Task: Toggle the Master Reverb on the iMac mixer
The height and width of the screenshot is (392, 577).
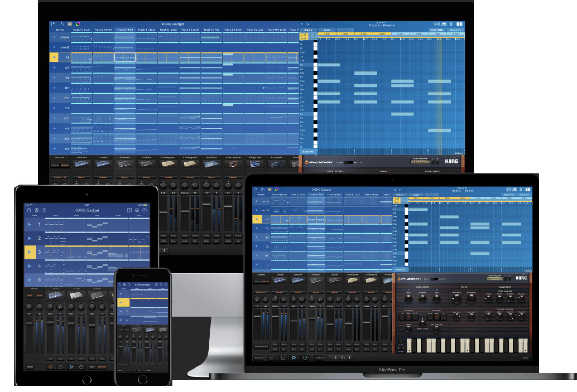Action: coord(65,165)
